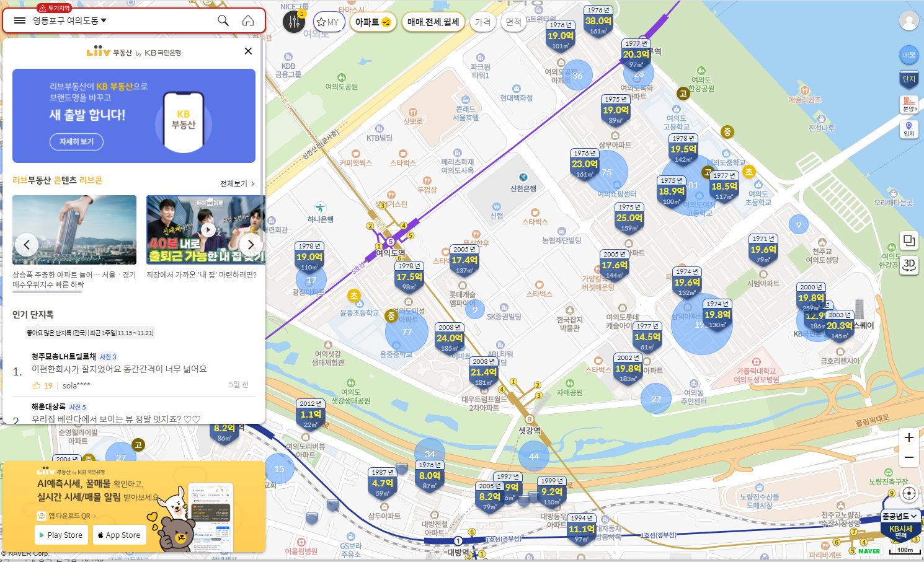Select the 1.1억 2012년 22㎡ marker

tap(311, 414)
